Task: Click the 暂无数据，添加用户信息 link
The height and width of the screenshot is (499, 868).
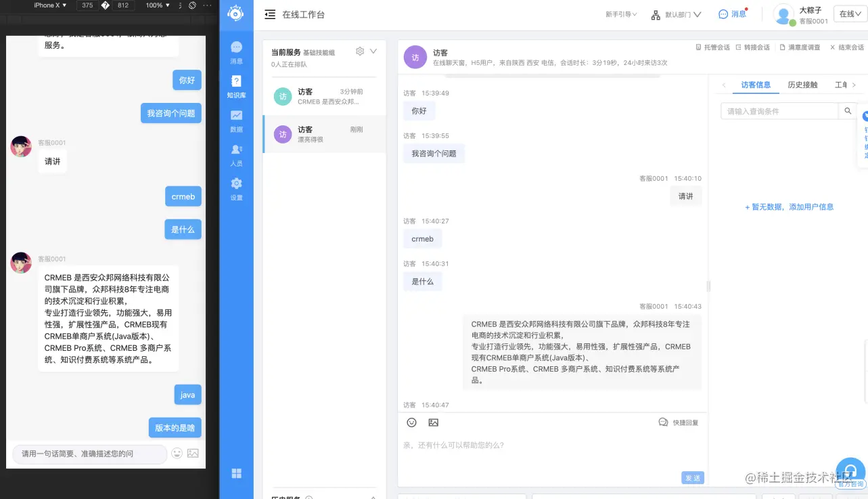Action: click(790, 207)
